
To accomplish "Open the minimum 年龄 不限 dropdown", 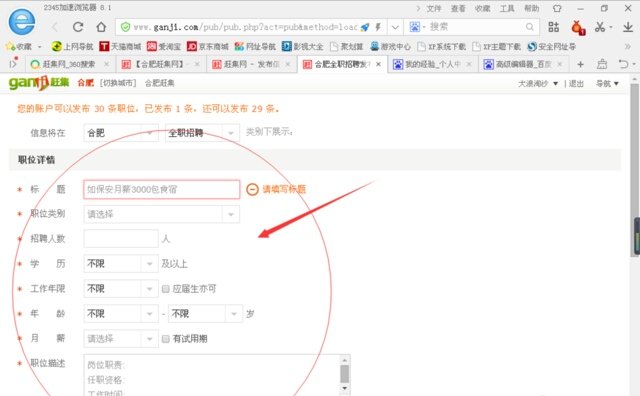I will [121, 314].
